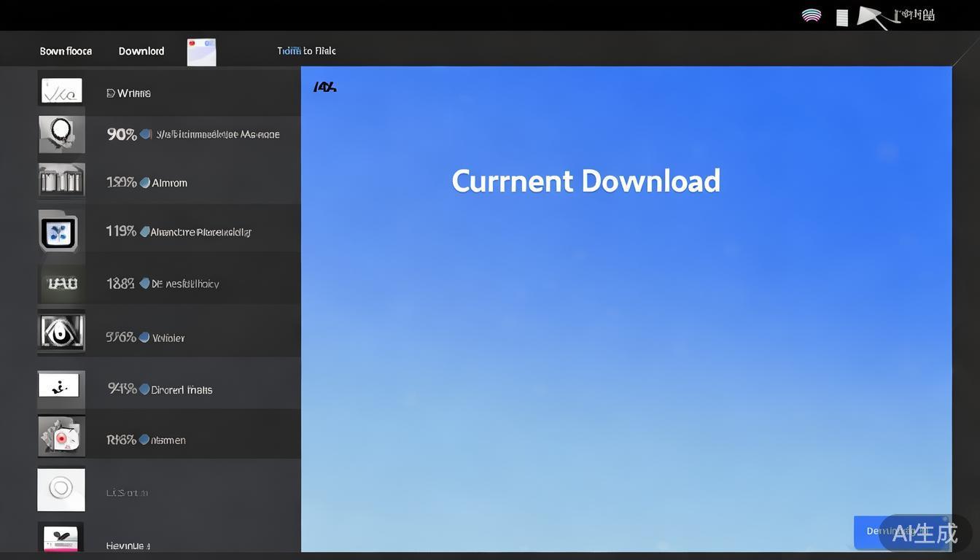Image resolution: width=980 pixels, height=560 pixels.
Task: Toggle the blue dot next to Almrom
Action: click(144, 183)
